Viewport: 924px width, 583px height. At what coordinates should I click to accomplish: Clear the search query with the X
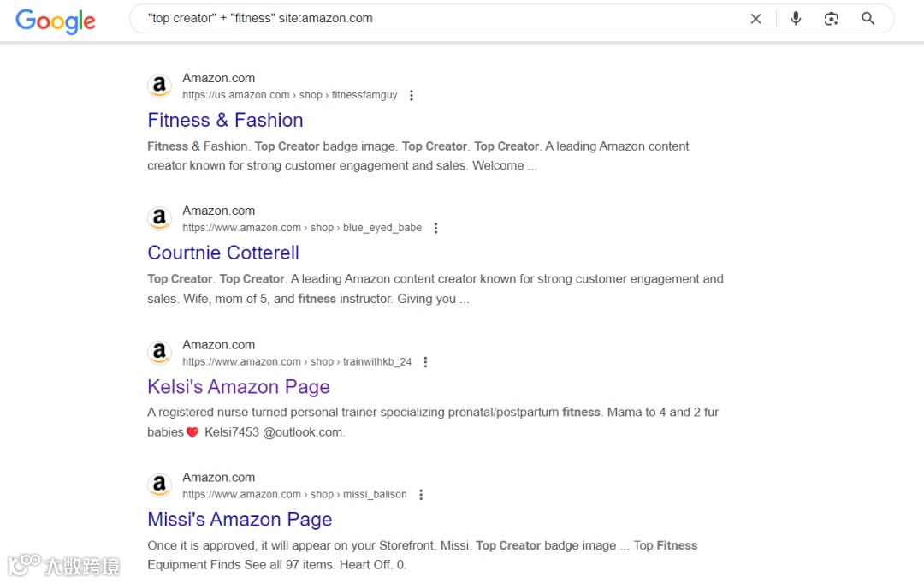coord(755,19)
